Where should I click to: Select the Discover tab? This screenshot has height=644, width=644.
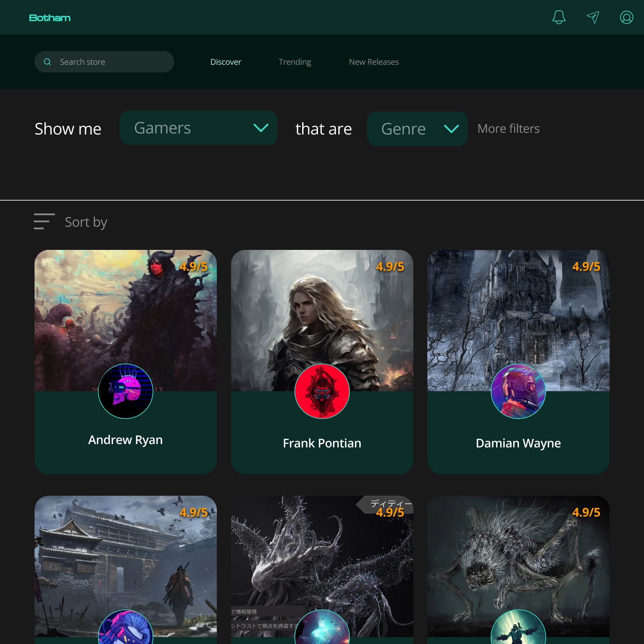[x=226, y=62]
